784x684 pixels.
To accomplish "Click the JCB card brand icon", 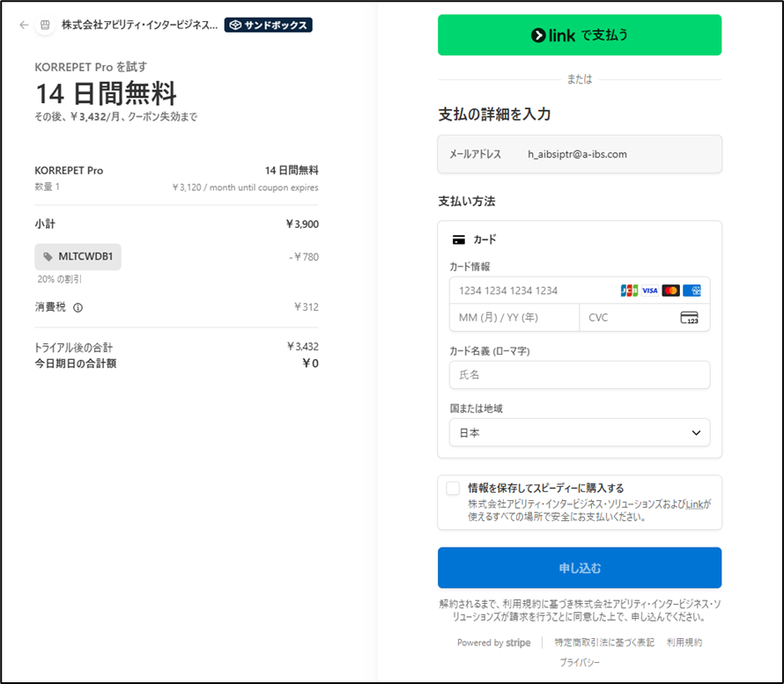I will coord(629,291).
